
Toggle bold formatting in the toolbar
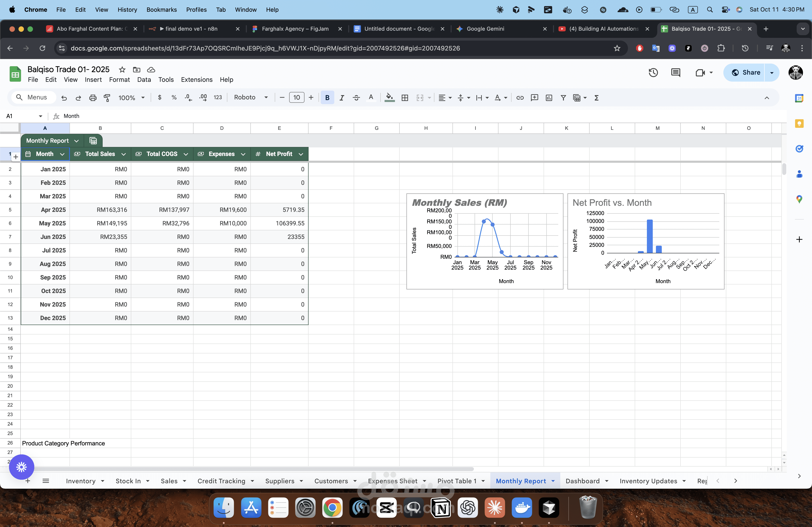[327, 98]
